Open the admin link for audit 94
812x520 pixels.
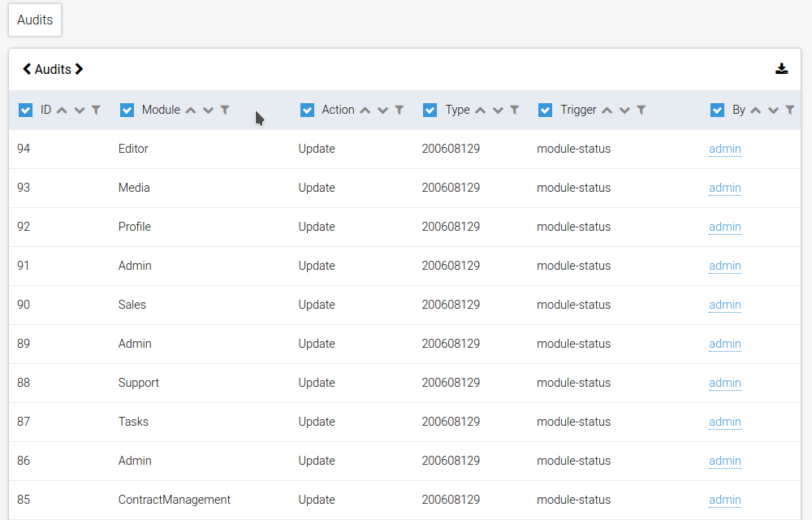point(724,149)
